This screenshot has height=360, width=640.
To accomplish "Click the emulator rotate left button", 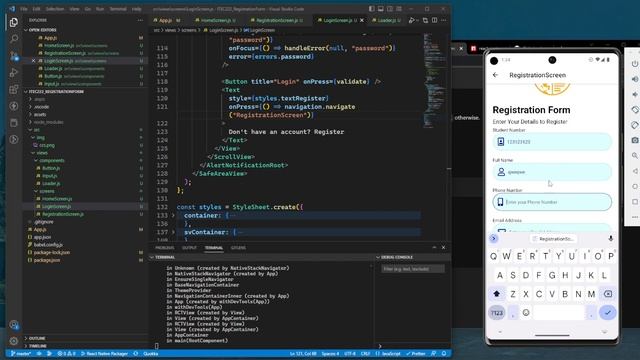I will tap(635, 109).
